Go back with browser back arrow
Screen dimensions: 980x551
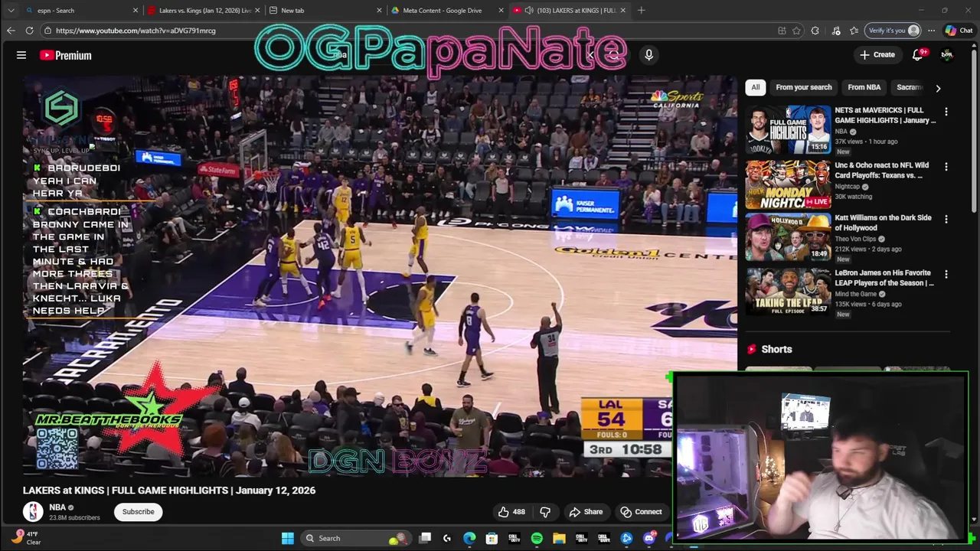[11, 31]
